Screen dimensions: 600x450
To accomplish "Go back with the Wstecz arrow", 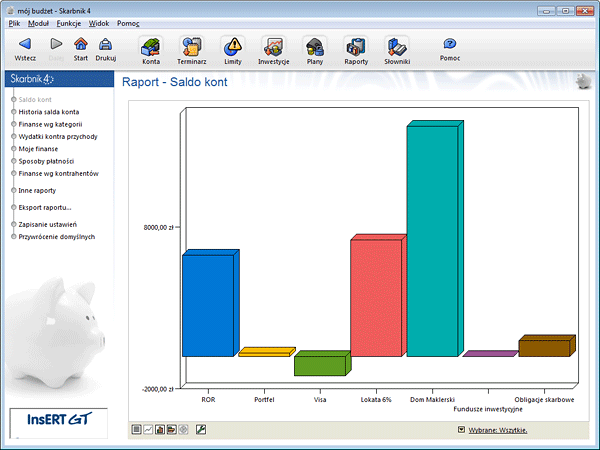I will [25, 45].
